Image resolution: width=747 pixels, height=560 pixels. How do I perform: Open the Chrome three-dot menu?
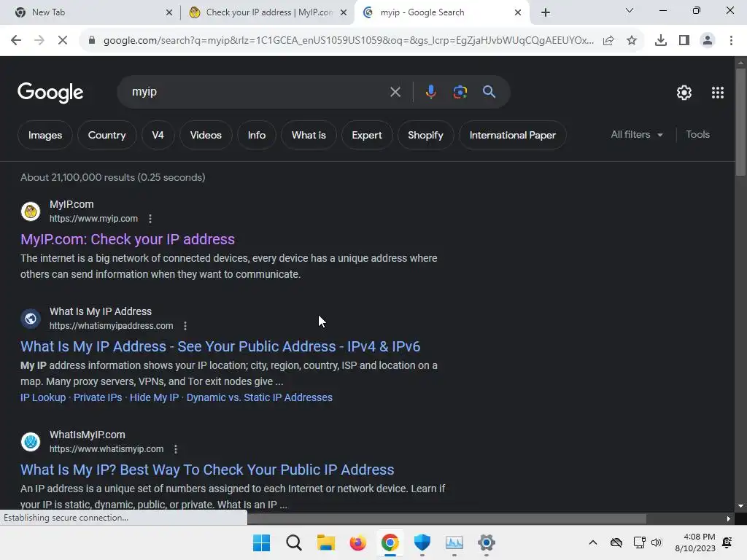(731, 41)
